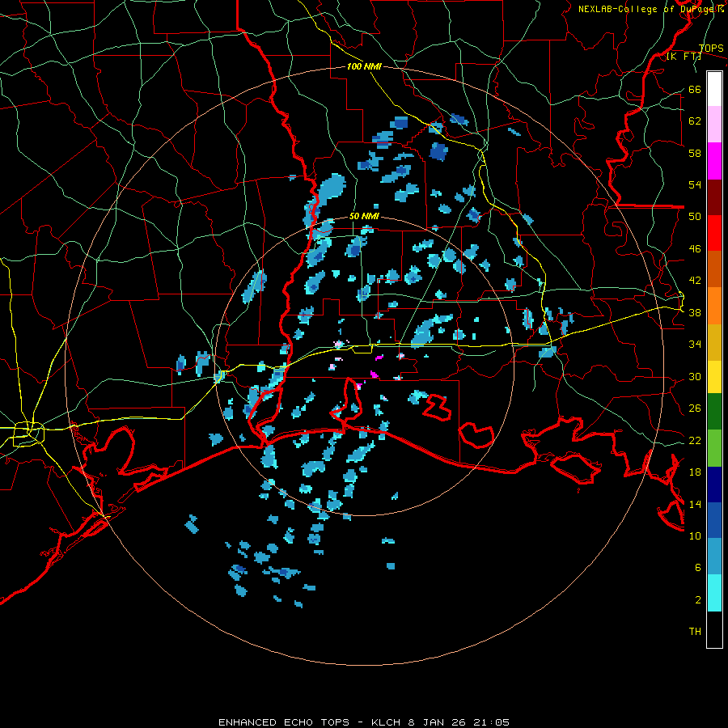The width and height of the screenshot is (728, 728).
Task: Click the legend value 42
Action: (x=695, y=280)
